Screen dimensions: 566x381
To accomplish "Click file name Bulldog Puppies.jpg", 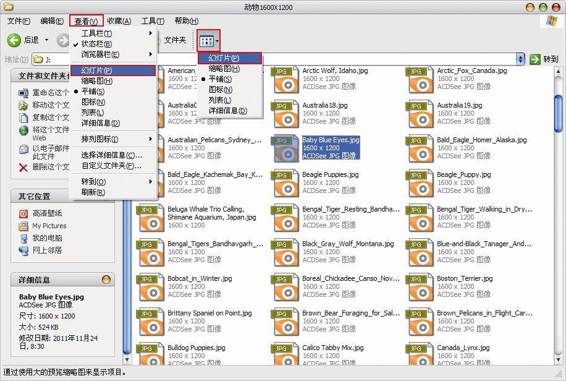I will click(196, 348).
